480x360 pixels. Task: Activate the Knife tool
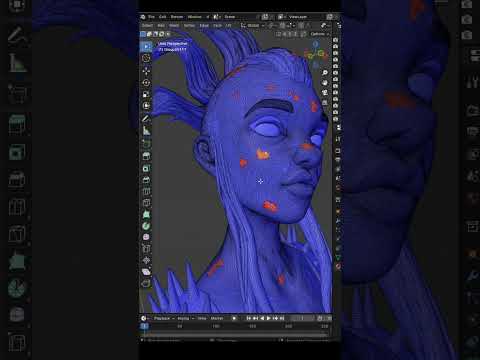pos(146,203)
